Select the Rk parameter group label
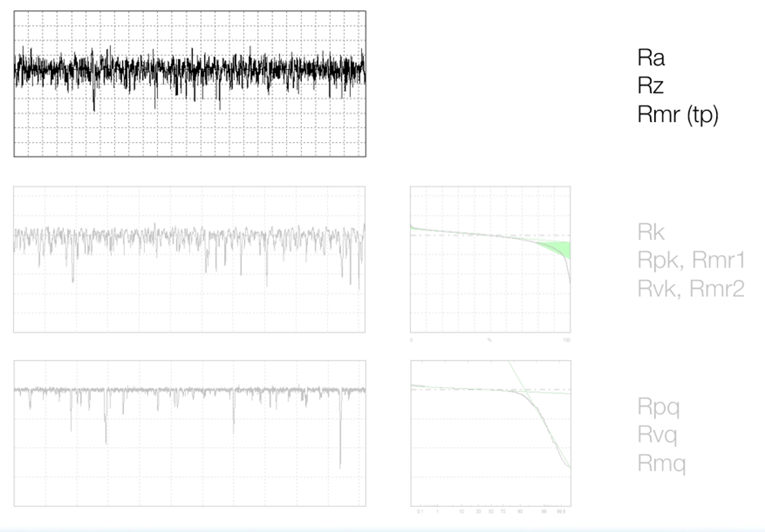The image size is (765, 532). tap(653, 233)
